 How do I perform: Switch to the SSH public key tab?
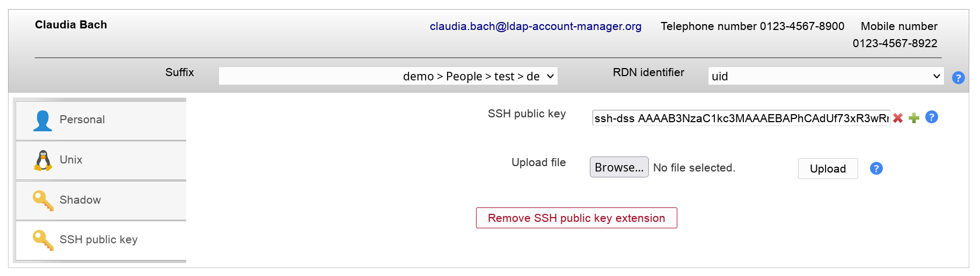99,240
